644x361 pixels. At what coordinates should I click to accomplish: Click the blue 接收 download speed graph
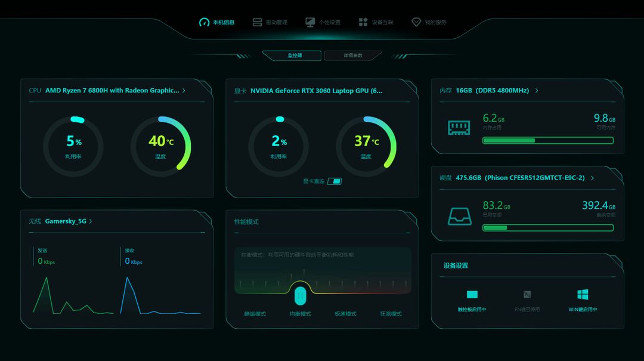pos(160,295)
